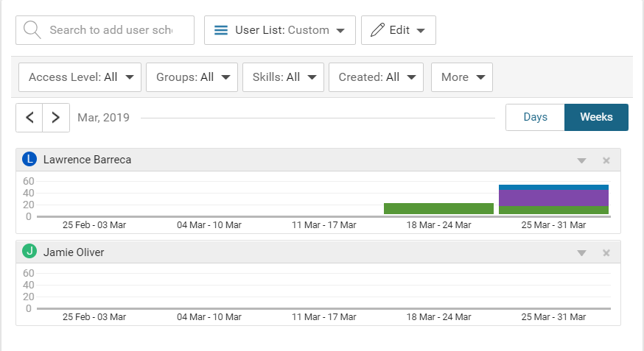The width and height of the screenshot is (644, 351).
Task: Click Lawrence Barreca's blue avatar icon
Action: click(x=29, y=159)
